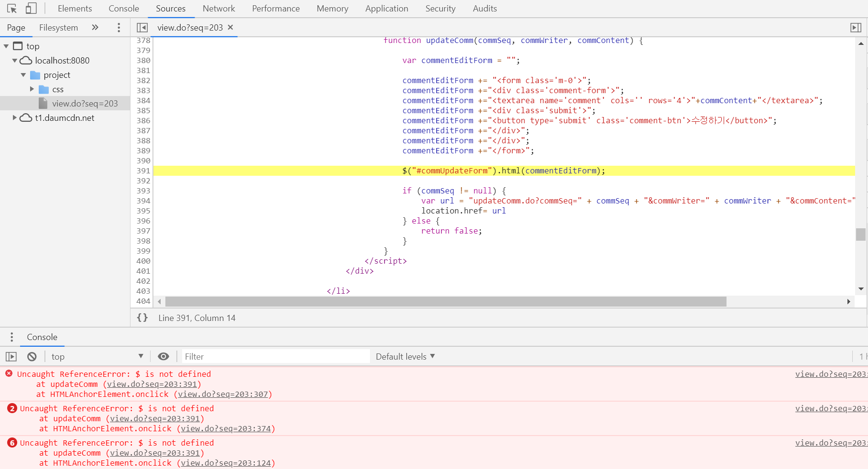Select t1.daumcdn.net domain in tree
The height and width of the screenshot is (469, 868).
coord(65,118)
